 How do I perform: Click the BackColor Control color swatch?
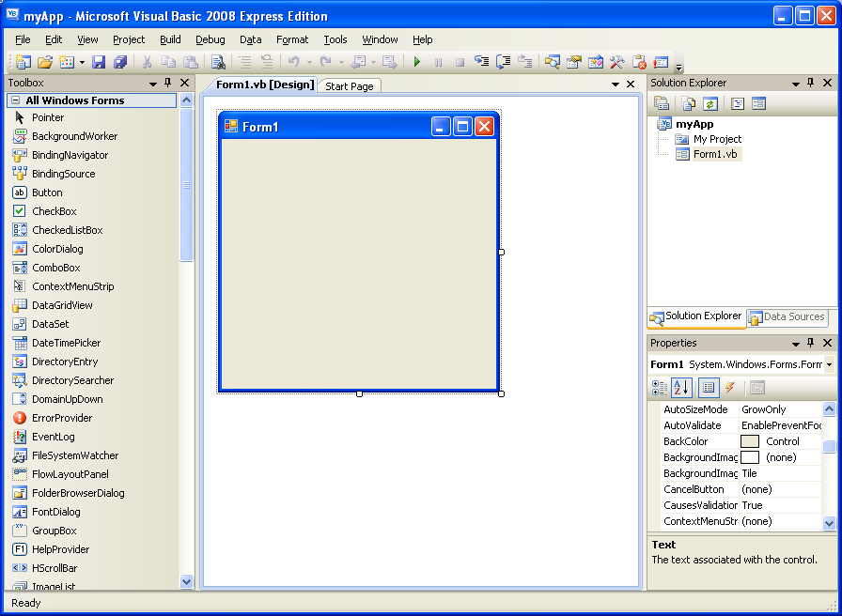[750, 441]
